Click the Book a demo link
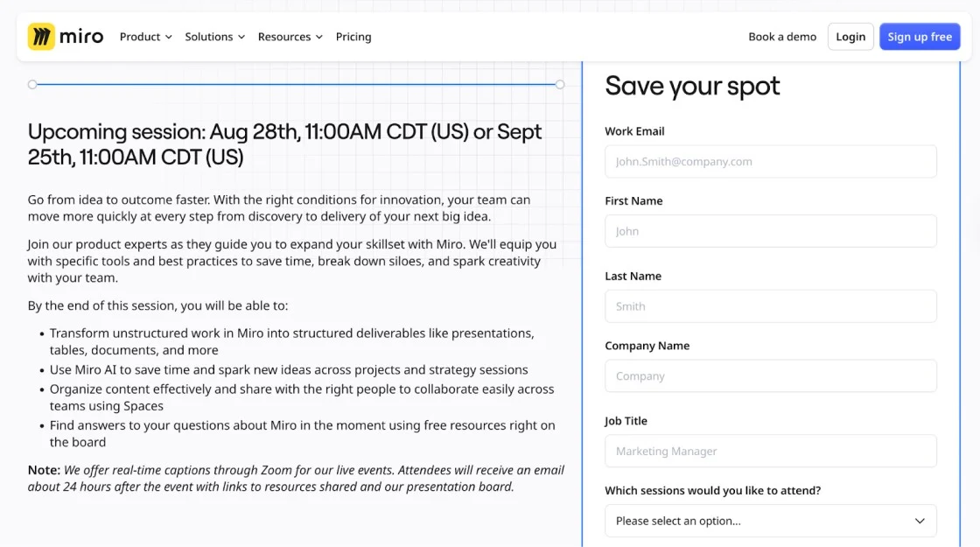Viewport: 980px width, 547px height. [x=782, y=37]
